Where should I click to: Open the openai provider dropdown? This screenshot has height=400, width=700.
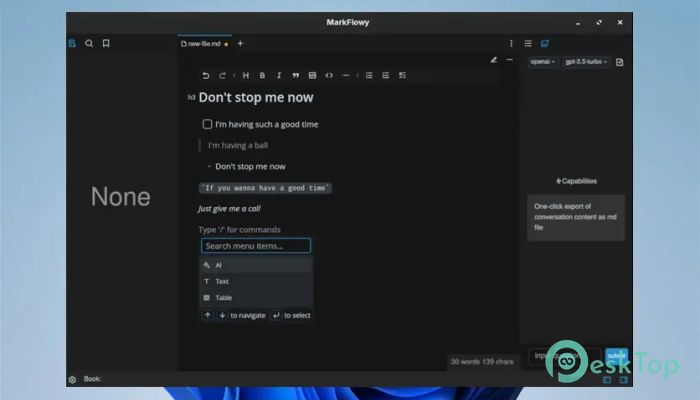(x=542, y=62)
